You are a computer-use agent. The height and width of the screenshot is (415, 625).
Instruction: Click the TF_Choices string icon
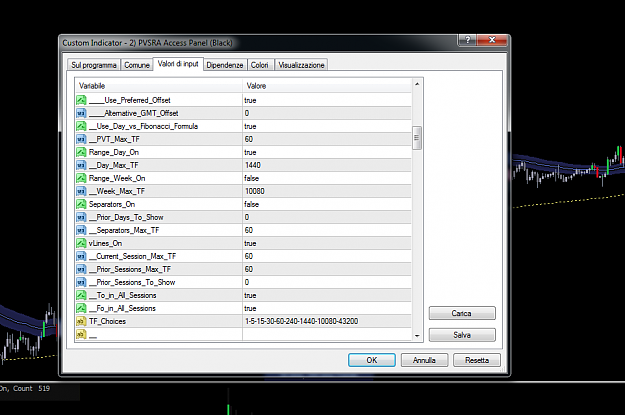tap(81, 321)
